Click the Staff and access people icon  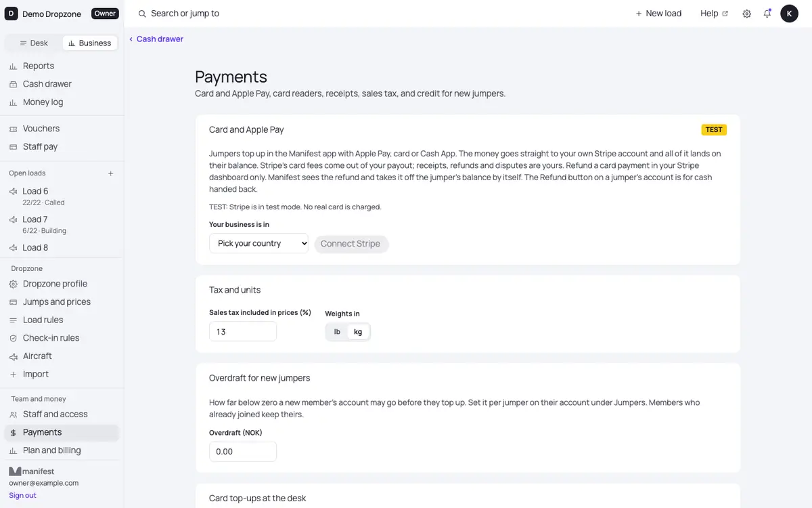click(x=13, y=415)
